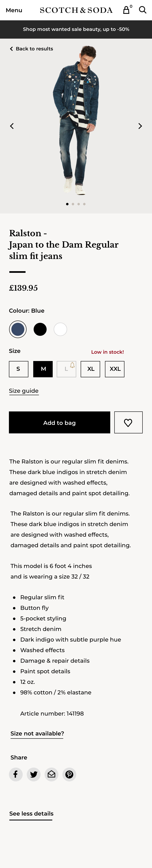
Task: Click the bell notify icon on size L
Action: pyautogui.click(x=72, y=365)
